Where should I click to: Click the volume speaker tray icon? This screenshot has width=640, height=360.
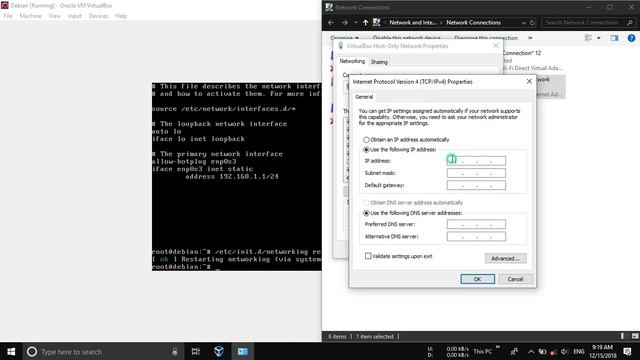(564, 351)
